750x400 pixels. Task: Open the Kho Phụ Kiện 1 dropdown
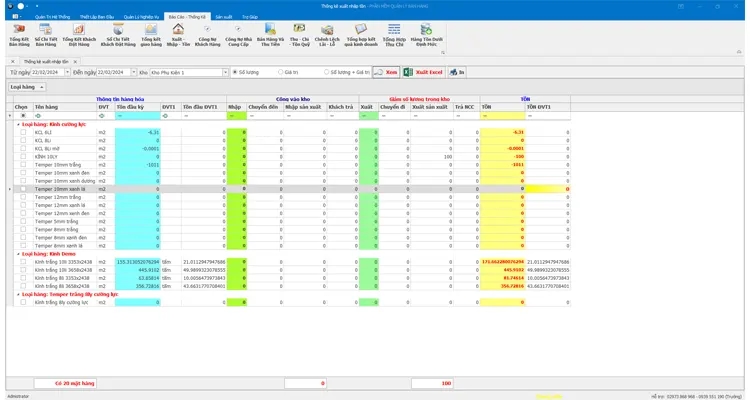222,73
